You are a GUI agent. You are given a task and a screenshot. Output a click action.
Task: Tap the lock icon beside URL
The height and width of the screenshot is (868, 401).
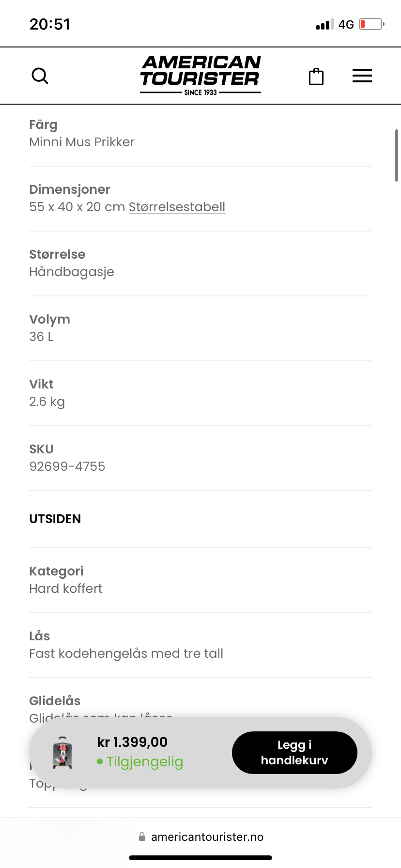142,837
